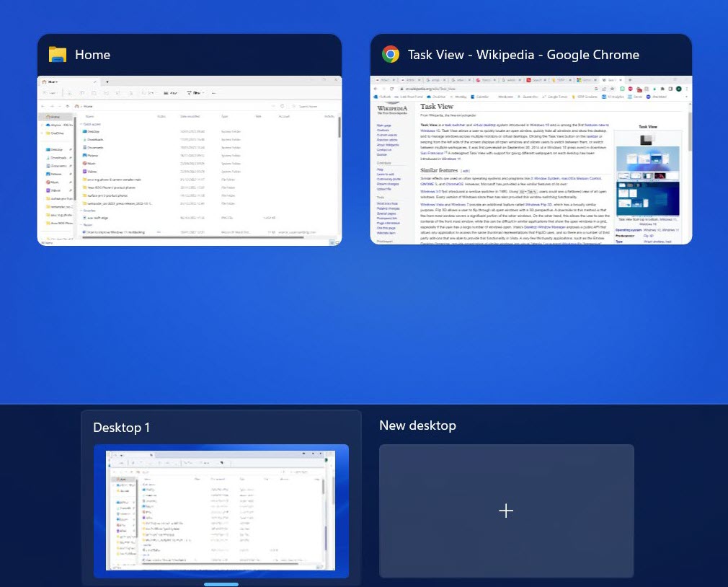Switch to the Task View Wikipedia Chrome preview
728x587 pixels.
point(531,160)
